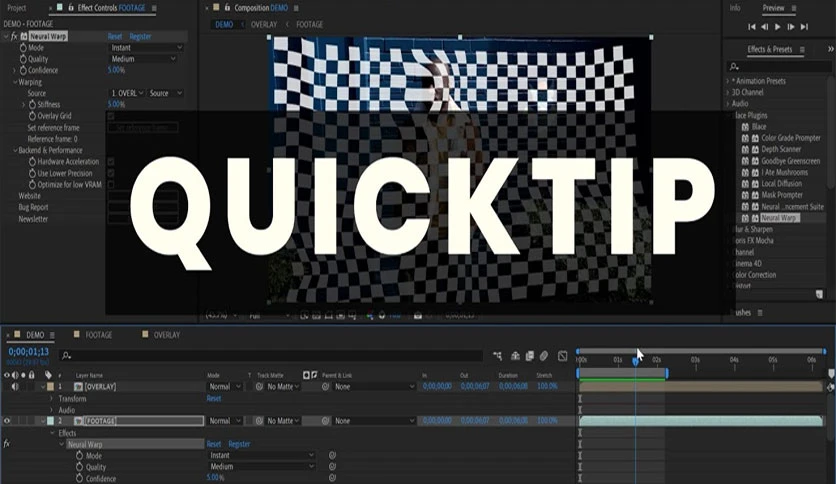This screenshot has height=484, width=836.
Task: Go to first frame in Preview panel
Action: (x=752, y=27)
